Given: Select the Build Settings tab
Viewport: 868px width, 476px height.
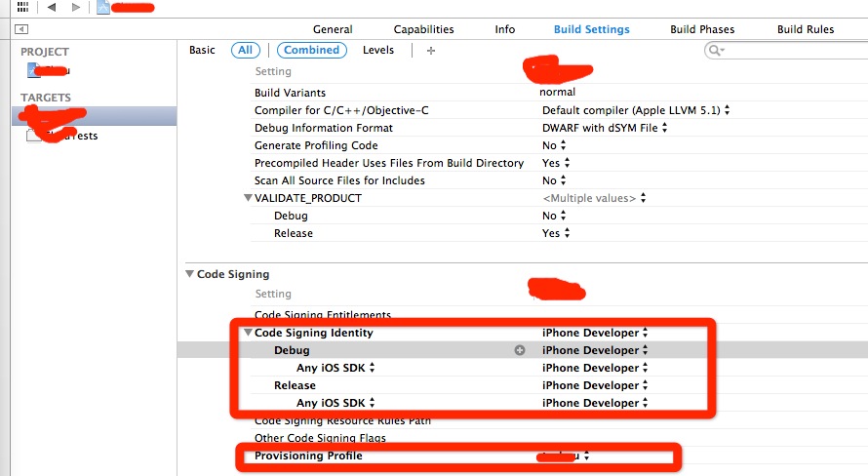Looking at the screenshot, I should pos(592,29).
